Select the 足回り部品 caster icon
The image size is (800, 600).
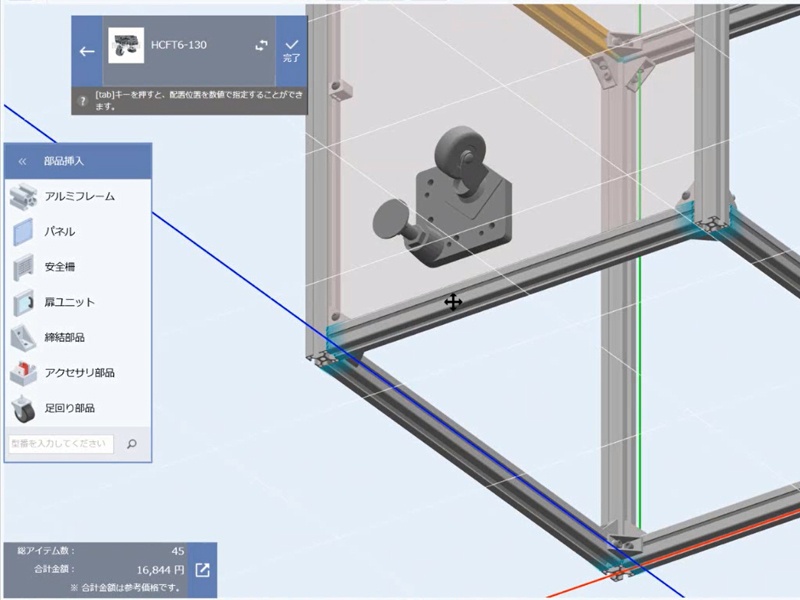[x=22, y=408]
